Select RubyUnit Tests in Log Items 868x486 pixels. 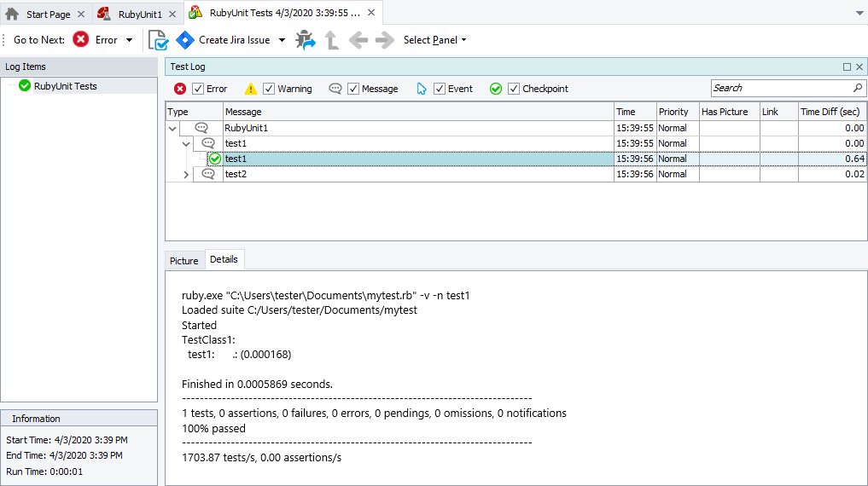[x=65, y=86]
